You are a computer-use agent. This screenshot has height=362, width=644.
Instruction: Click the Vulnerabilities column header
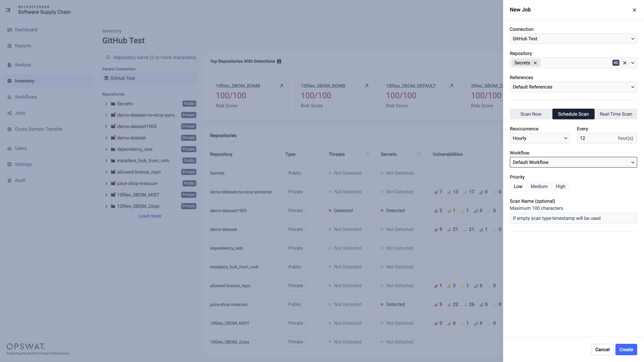click(x=447, y=155)
